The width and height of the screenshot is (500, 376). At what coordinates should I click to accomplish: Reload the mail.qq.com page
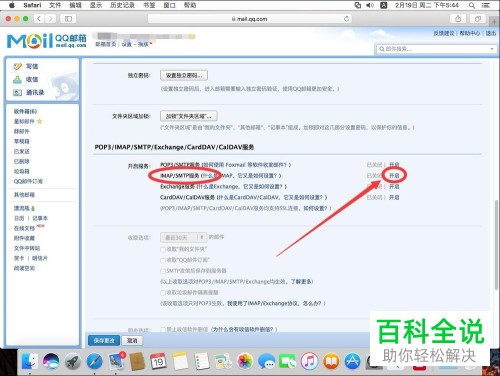(347, 19)
